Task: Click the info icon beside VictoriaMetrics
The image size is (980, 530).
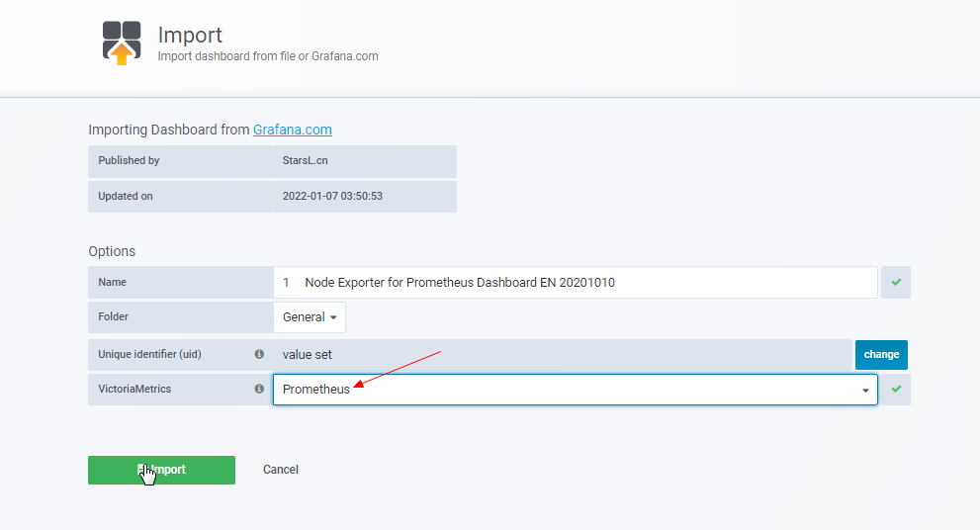Action: 259,389
